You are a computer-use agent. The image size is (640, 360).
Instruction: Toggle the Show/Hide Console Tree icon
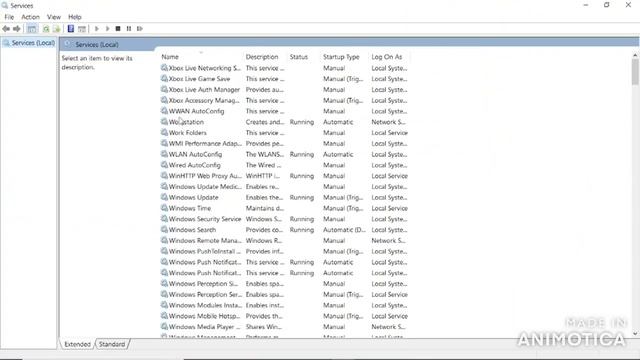(31, 29)
